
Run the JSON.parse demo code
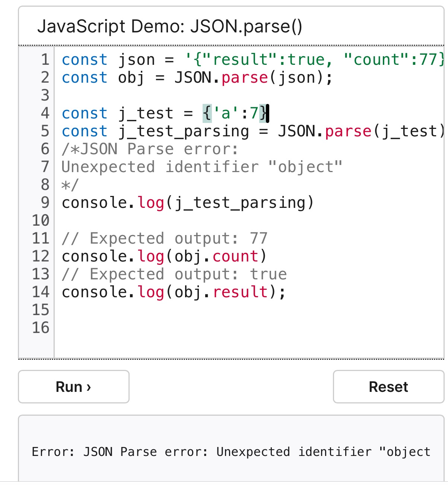tap(74, 387)
